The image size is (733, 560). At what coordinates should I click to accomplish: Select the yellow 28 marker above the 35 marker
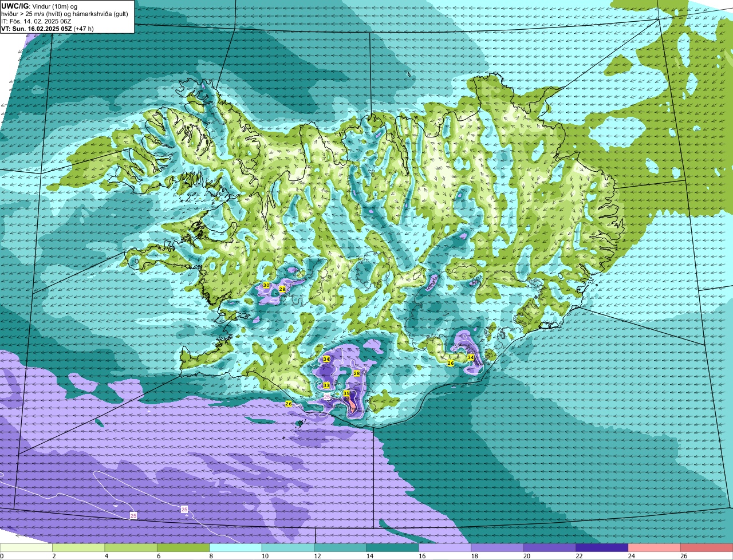(x=356, y=373)
